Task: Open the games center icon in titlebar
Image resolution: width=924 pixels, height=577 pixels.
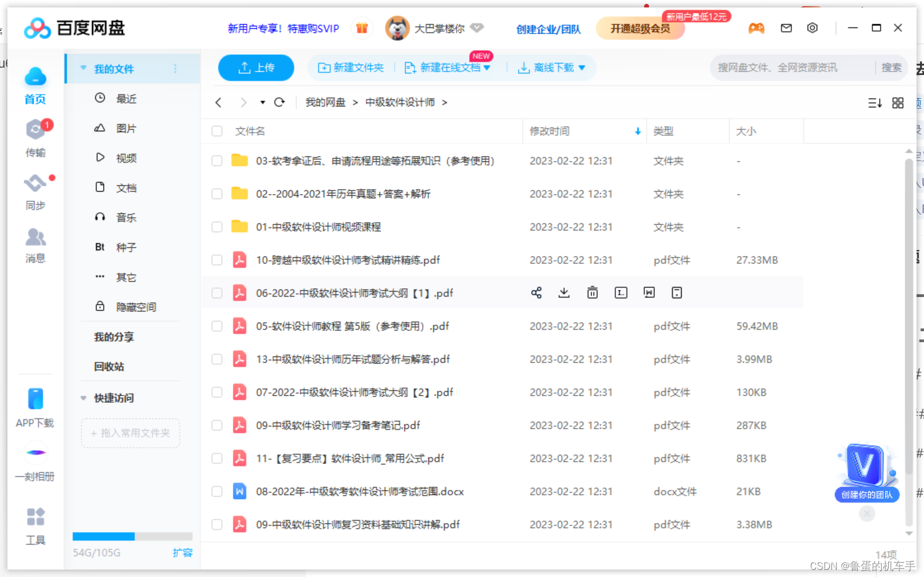Action: coord(756,28)
